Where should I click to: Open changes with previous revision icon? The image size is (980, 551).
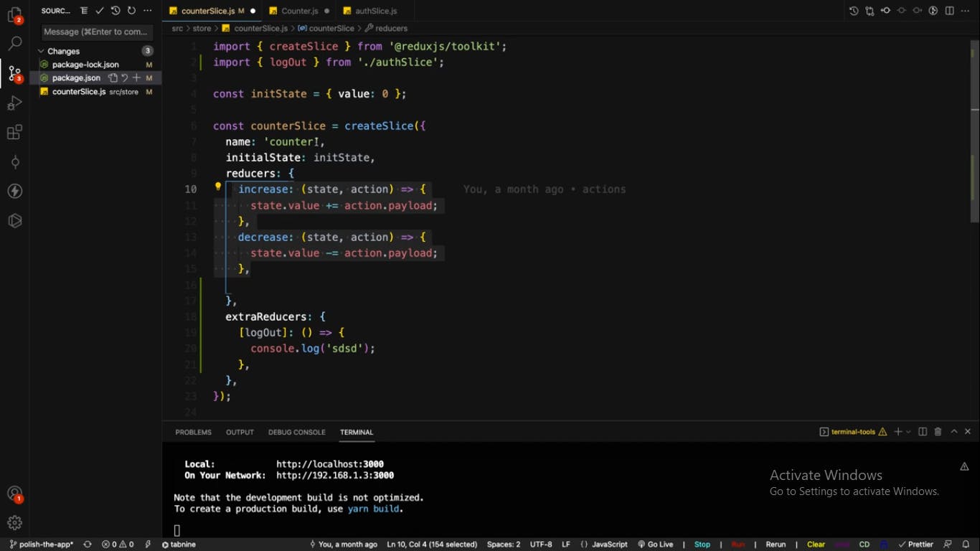(x=885, y=11)
